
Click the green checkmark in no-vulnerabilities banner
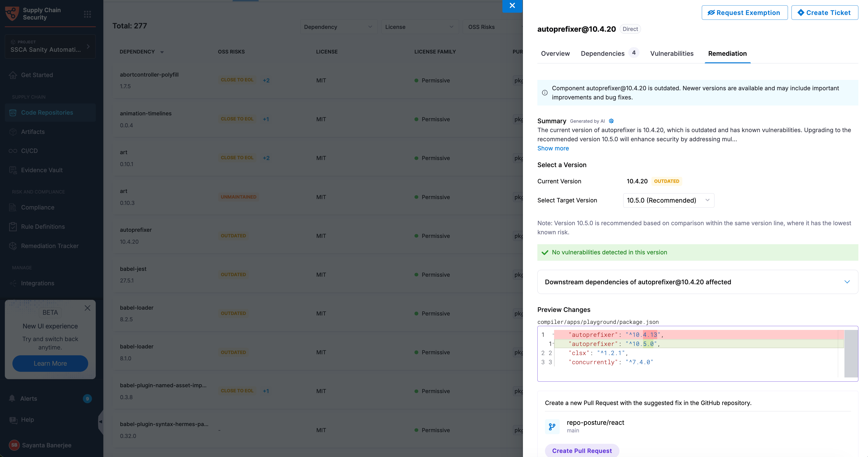point(545,253)
